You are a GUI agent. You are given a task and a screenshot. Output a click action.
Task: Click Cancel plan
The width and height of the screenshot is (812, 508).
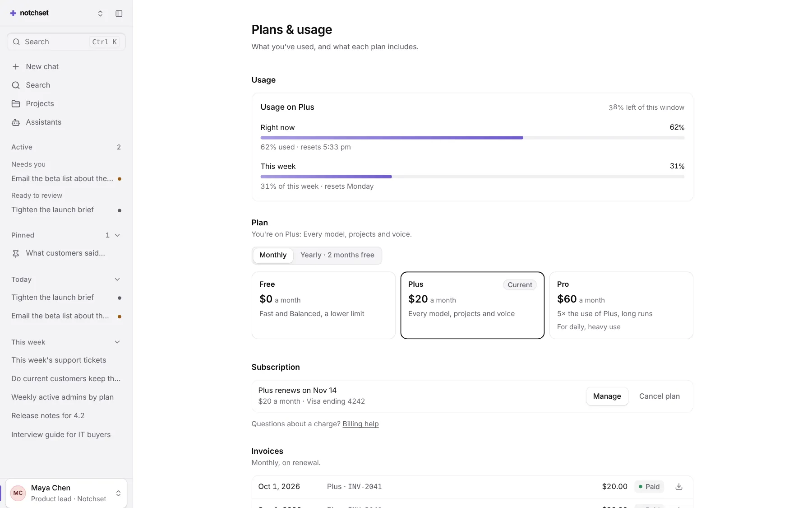pyautogui.click(x=660, y=396)
